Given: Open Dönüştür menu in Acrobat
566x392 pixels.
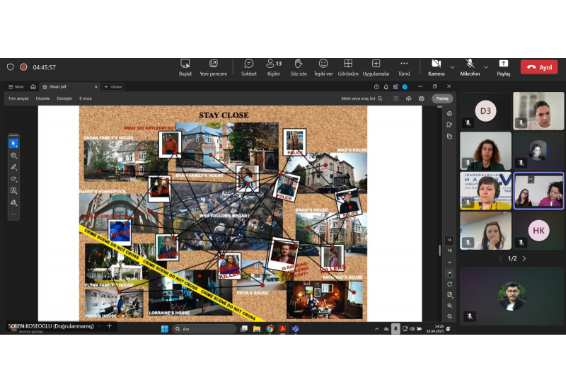Looking at the screenshot, I should coord(64,98).
